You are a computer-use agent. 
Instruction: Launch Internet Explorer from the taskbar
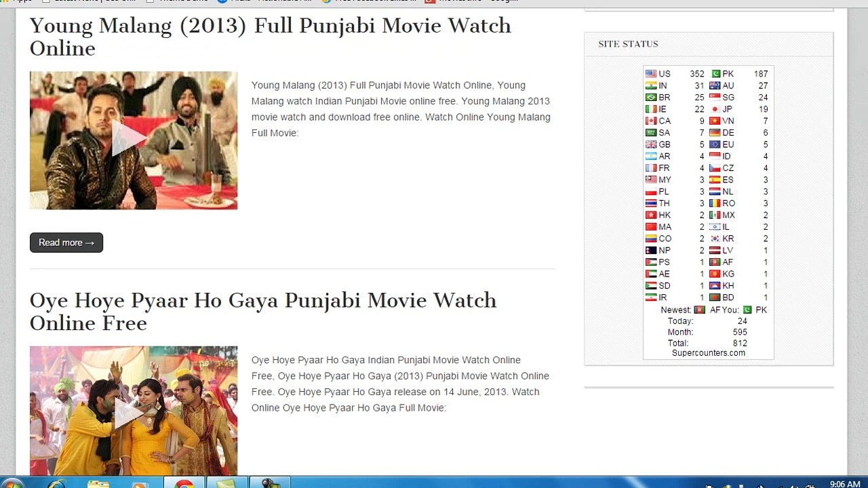click(56, 483)
